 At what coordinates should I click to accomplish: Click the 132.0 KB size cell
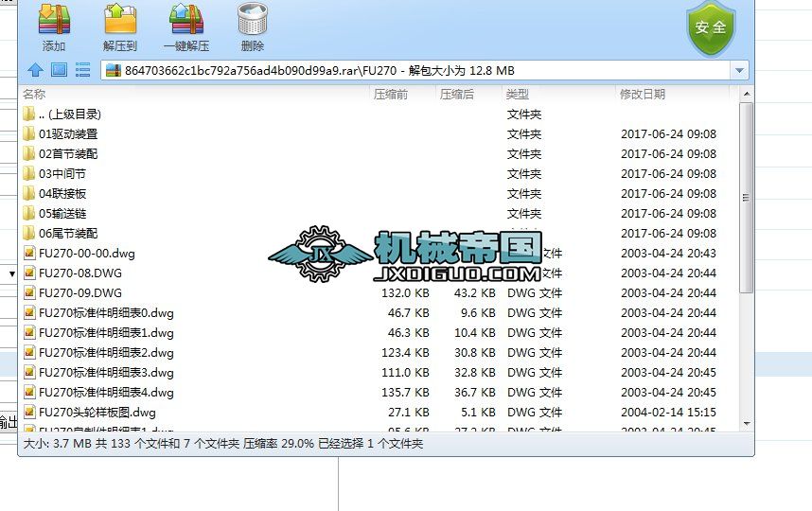pos(405,293)
